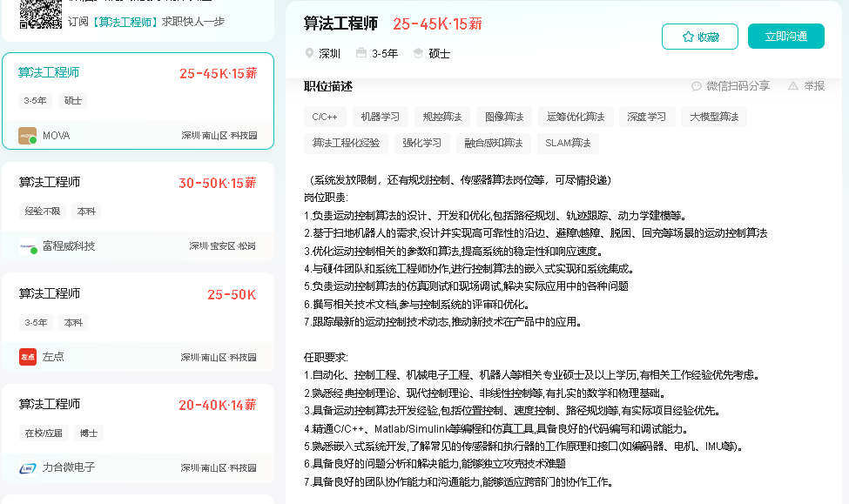Click the 富程威科技 company name
Viewport: 849px width, 504px height.
[x=69, y=245]
